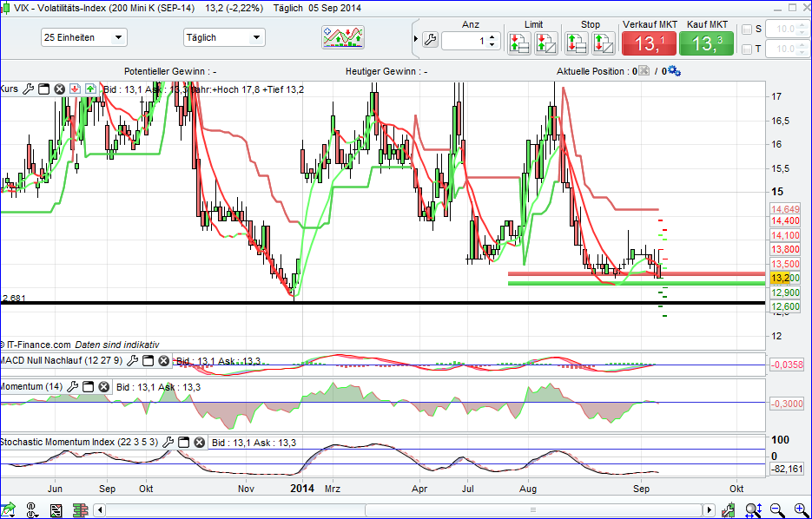Image resolution: width=812 pixels, height=519 pixels.
Task: Select the highlighted 13,200 price on the scale
Action: click(x=784, y=279)
